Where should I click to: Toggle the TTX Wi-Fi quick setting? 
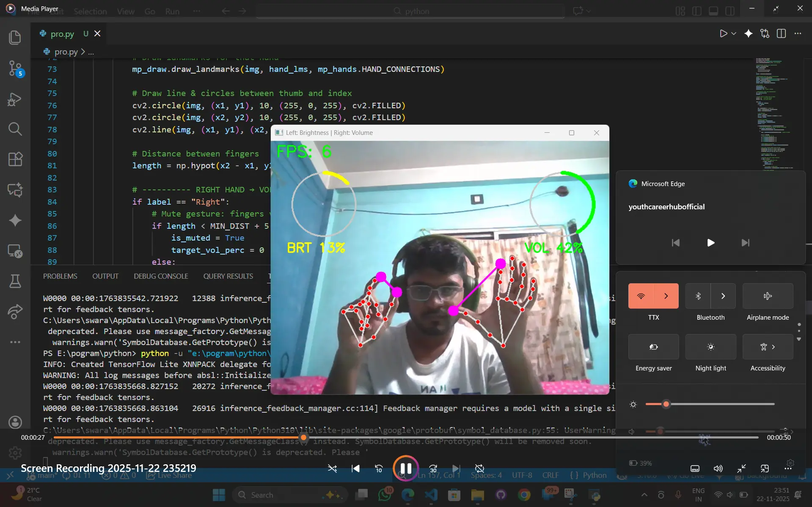tap(641, 296)
